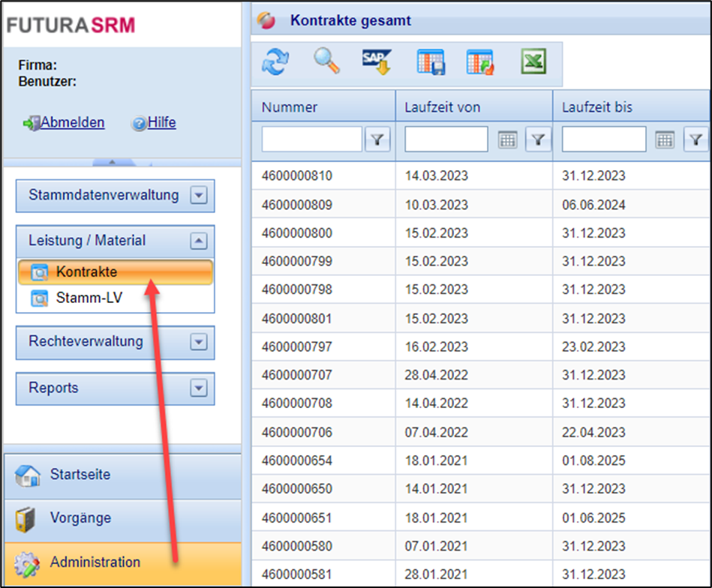The image size is (712, 588).
Task: Collapse the Leistung / Material section
Action: [198, 241]
